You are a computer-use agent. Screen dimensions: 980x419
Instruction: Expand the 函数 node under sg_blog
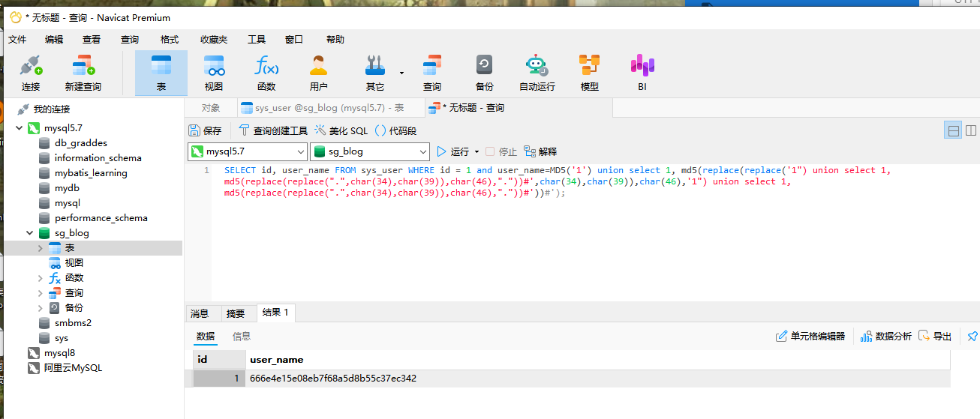coord(41,278)
